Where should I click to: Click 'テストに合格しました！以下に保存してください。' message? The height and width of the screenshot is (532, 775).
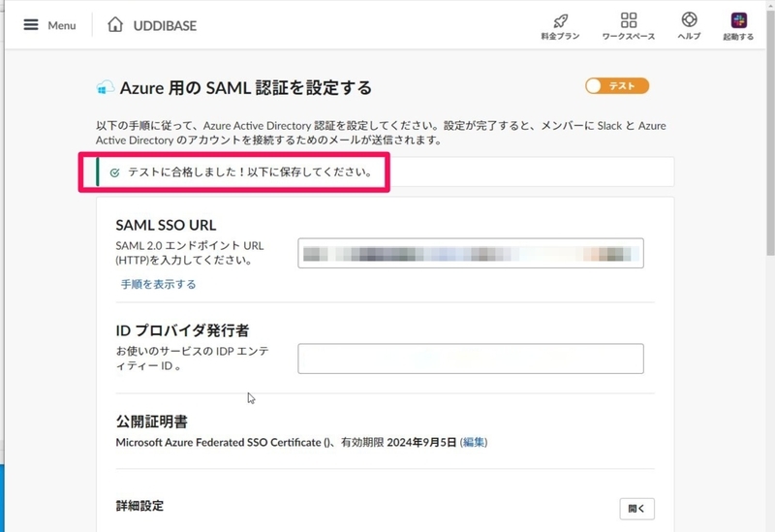[x=251, y=172]
